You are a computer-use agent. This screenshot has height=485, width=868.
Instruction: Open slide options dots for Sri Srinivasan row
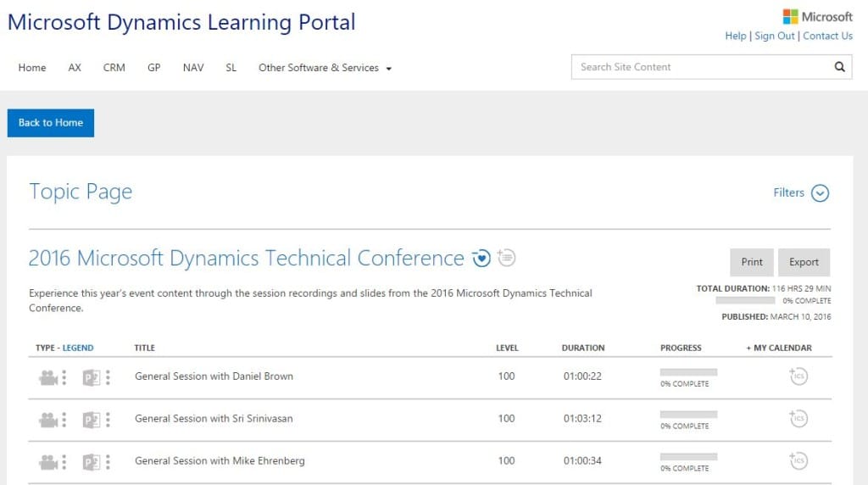click(x=108, y=420)
